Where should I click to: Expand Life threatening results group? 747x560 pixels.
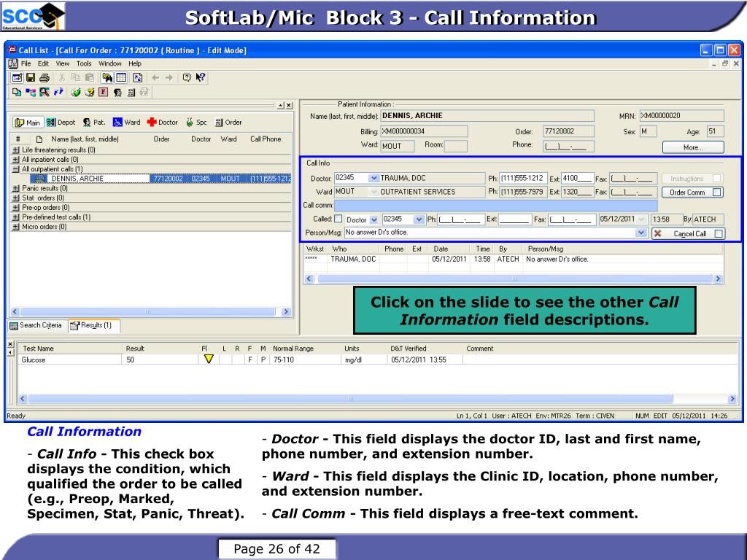pos(16,149)
